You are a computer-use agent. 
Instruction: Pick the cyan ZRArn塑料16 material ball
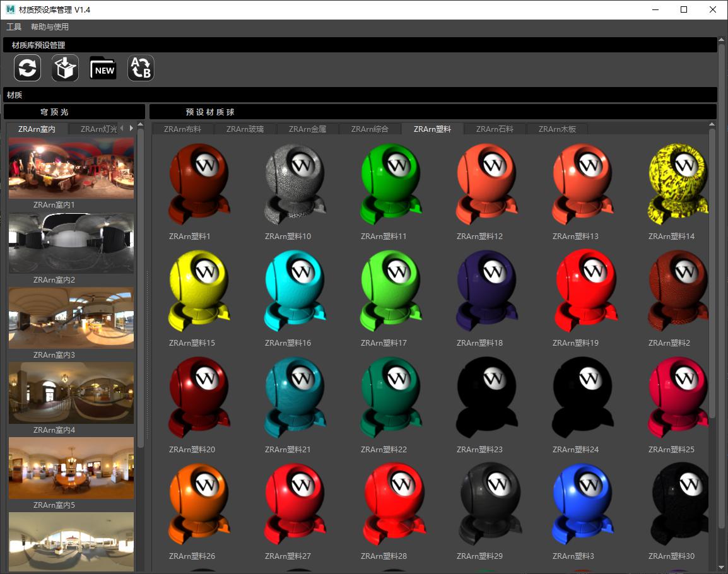click(295, 291)
